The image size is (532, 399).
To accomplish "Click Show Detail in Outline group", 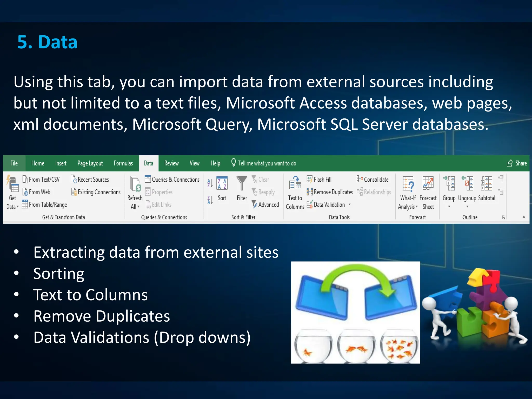I will click(501, 179).
